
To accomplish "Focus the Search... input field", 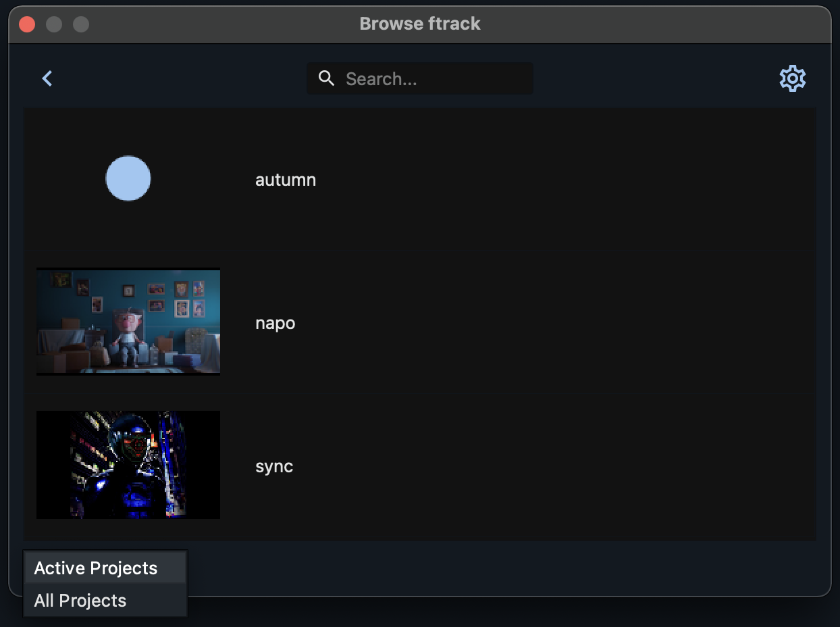I will coord(420,78).
